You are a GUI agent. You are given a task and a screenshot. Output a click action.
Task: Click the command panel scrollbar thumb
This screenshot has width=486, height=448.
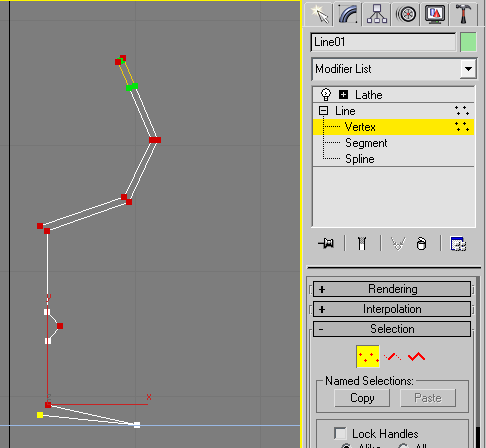click(x=478, y=437)
